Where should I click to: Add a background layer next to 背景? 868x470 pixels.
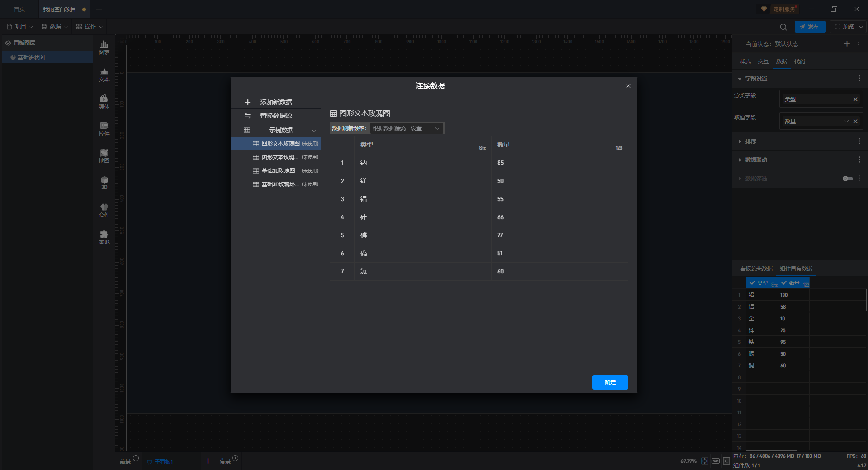pos(236,458)
